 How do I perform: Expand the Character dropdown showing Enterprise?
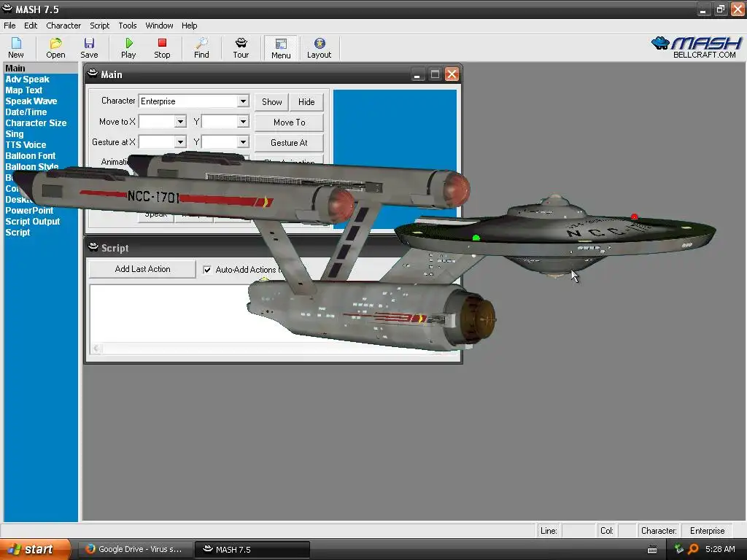[243, 101]
